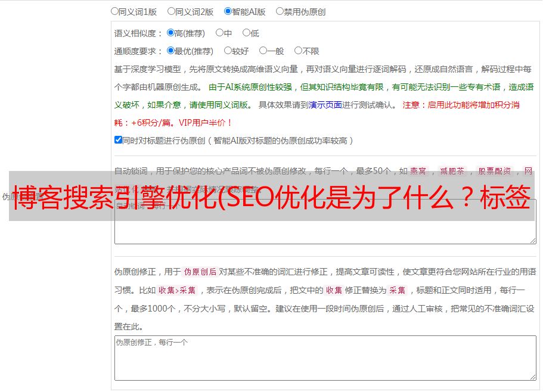Screen dimensions: 543x392
Task: Set 语义相似度 to 低
Action: [x=246, y=33]
